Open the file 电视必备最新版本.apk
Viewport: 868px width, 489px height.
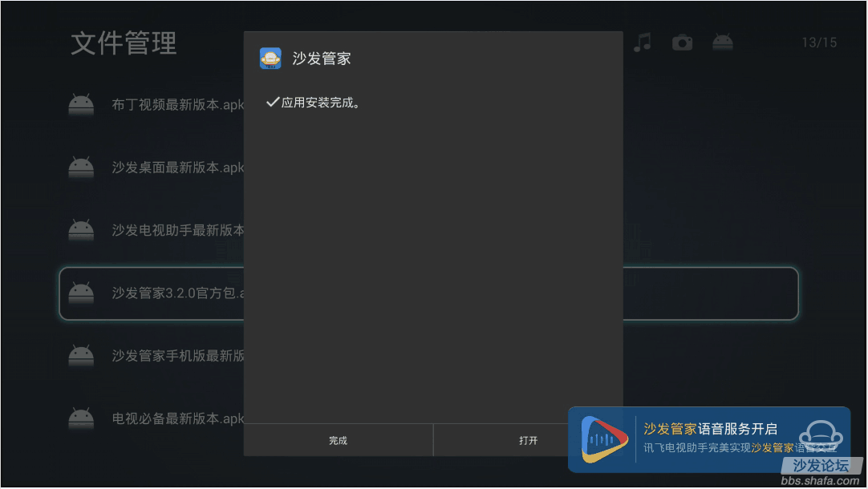point(178,418)
